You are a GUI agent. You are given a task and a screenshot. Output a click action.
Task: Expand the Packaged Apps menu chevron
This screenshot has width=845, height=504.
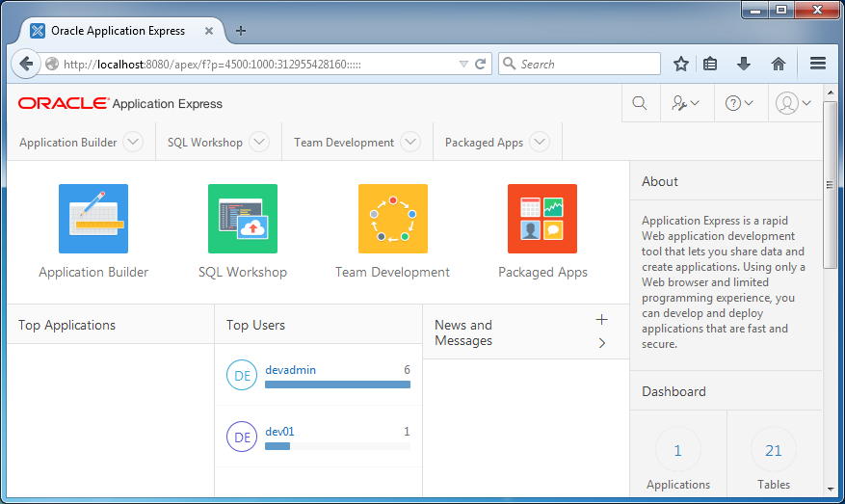(540, 142)
